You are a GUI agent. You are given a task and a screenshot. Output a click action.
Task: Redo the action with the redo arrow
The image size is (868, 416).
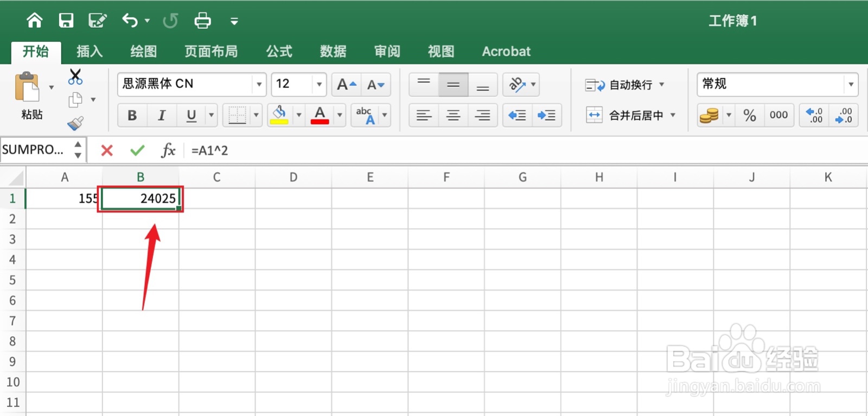coord(170,21)
